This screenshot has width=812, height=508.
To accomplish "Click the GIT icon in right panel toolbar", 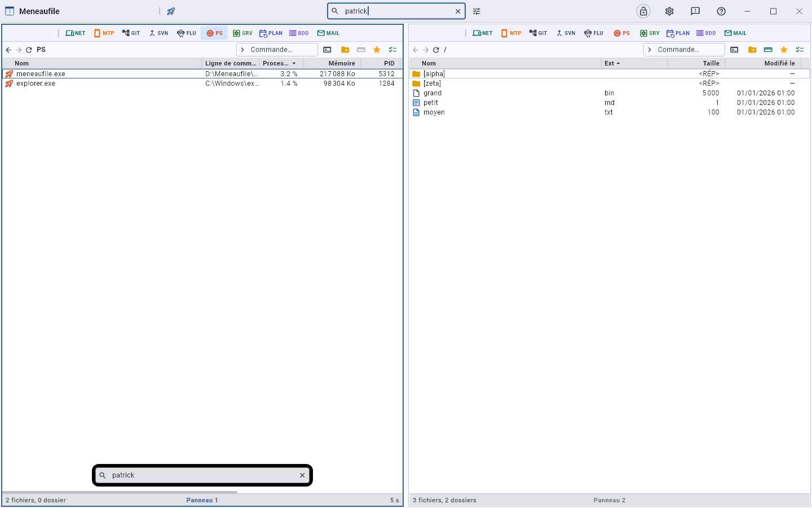I will click(x=538, y=33).
